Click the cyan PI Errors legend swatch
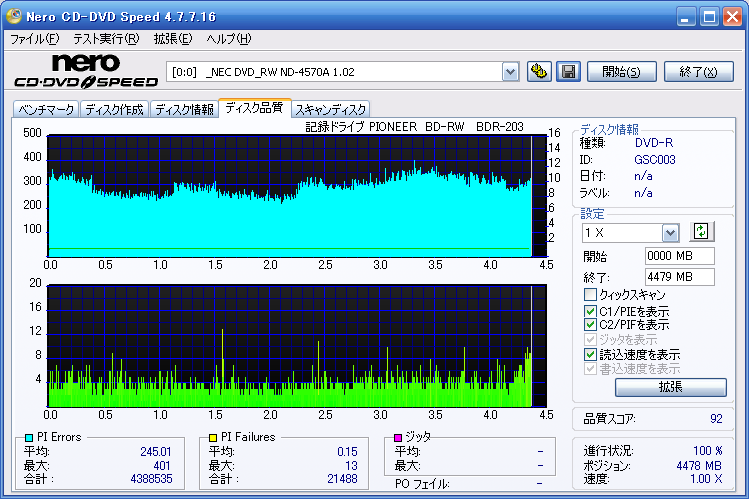749x499 pixels. pyautogui.click(x=29, y=437)
